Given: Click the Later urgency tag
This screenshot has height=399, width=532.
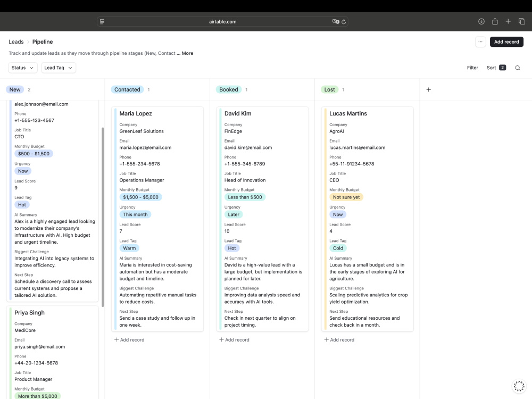Looking at the screenshot, I should [234, 214].
